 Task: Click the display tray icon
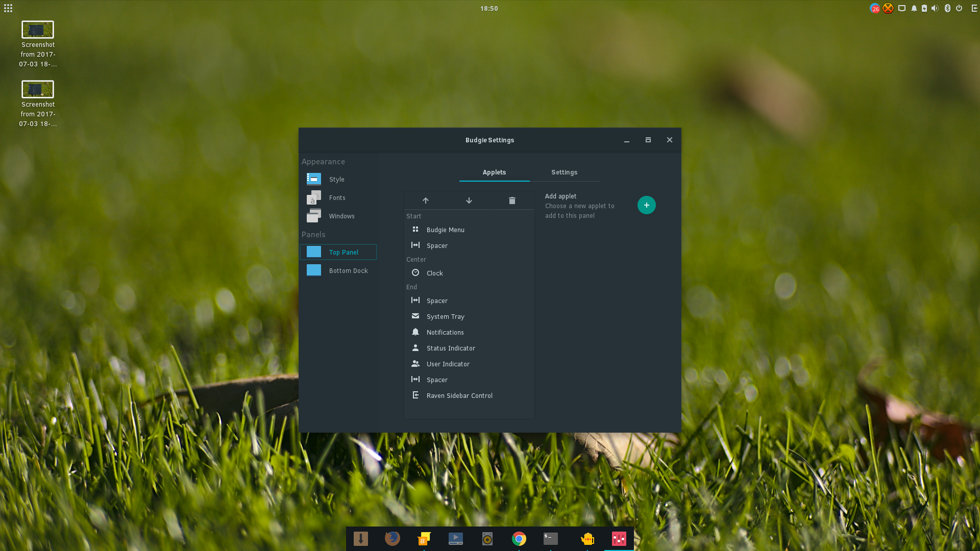click(902, 8)
